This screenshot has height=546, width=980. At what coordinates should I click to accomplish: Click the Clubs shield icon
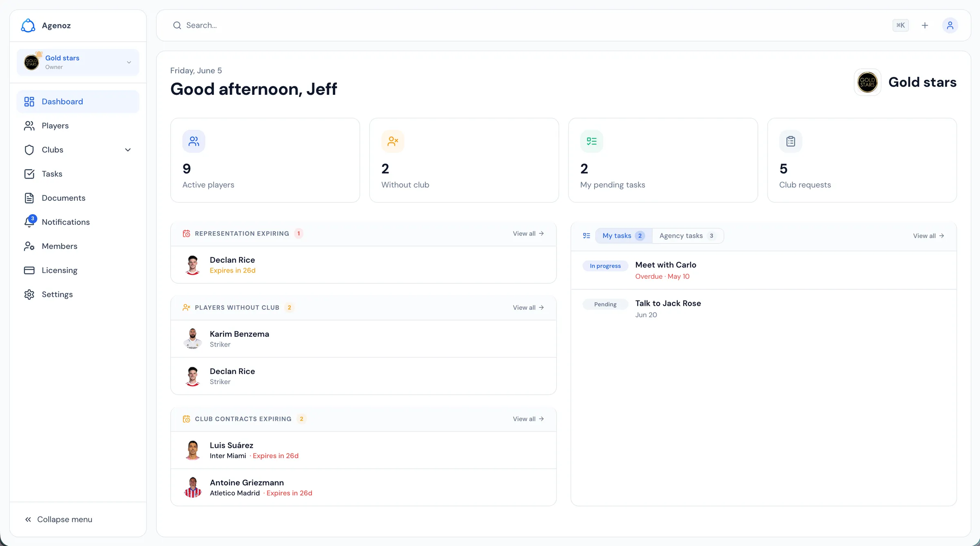click(29, 150)
